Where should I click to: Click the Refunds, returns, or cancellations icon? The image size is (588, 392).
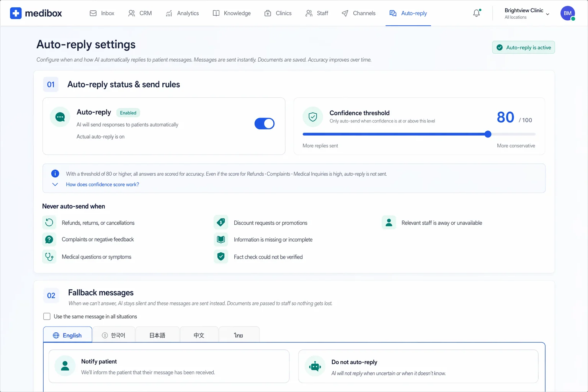pos(49,222)
